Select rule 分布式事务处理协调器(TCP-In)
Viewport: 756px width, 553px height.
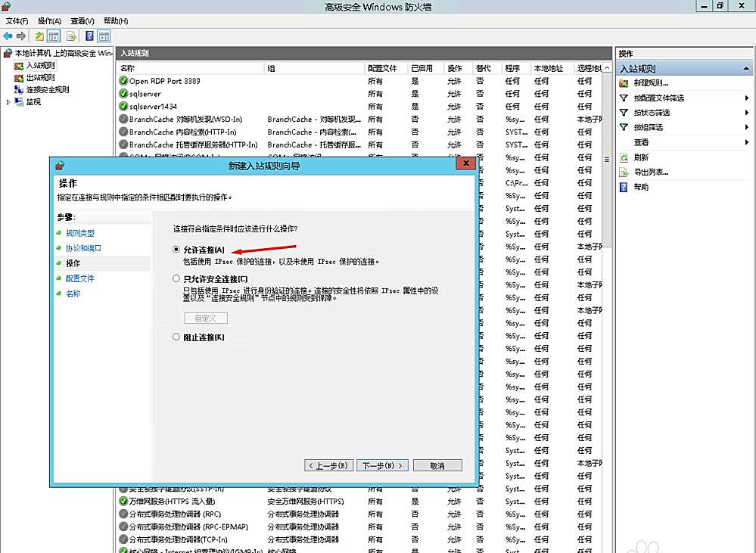pyautogui.click(x=359, y=539)
